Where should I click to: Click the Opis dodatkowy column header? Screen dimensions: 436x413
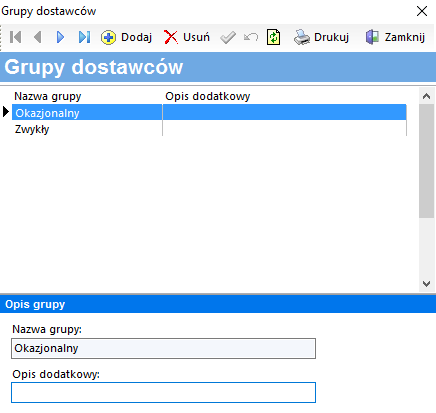208,96
